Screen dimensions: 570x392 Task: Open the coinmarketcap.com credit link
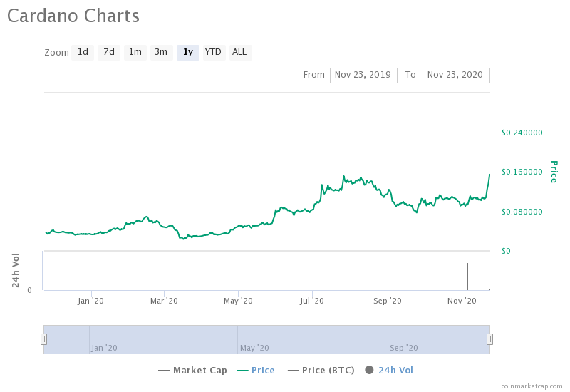pyautogui.click(x=531, y=386)
